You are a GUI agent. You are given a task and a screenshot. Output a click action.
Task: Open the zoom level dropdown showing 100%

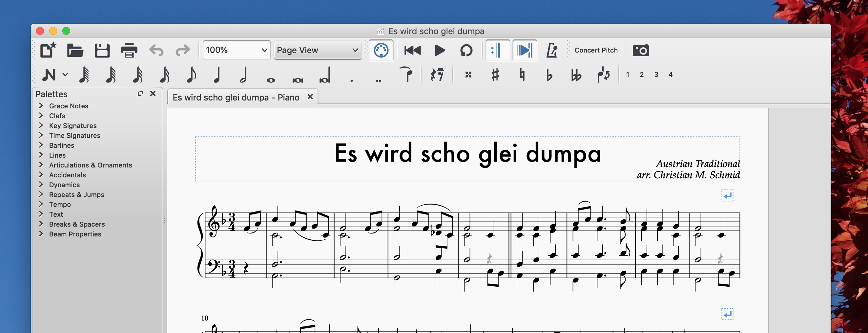pos(237,50)
